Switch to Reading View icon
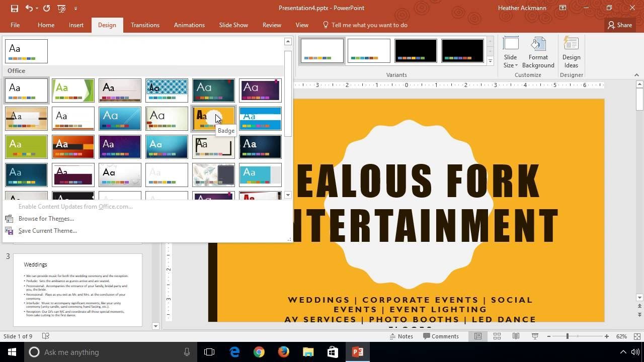Viewport: 644px width, 362px height. (x=516, y=336)
